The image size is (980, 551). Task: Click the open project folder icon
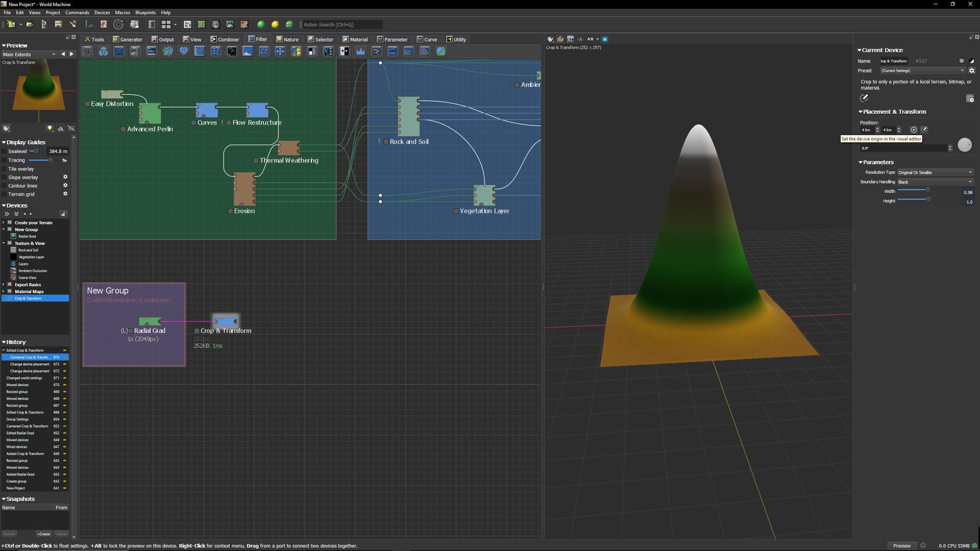(x=30, y=24)
